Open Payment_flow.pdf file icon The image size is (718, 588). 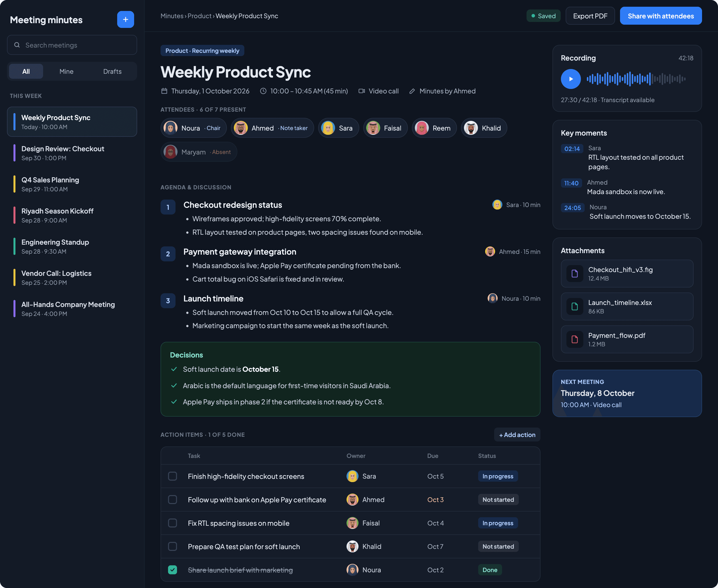[x=575, y=339]
